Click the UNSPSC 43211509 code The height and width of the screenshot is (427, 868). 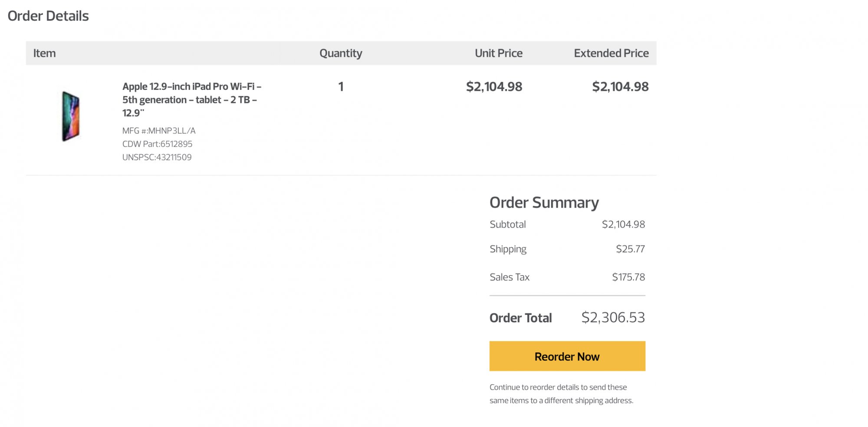click(157, 157)
